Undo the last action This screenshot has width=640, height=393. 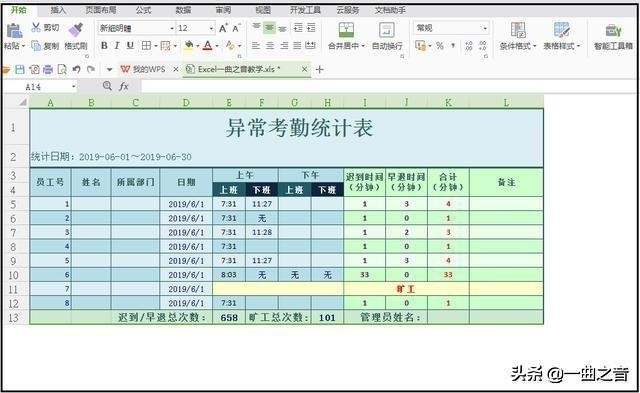[76, 69]
